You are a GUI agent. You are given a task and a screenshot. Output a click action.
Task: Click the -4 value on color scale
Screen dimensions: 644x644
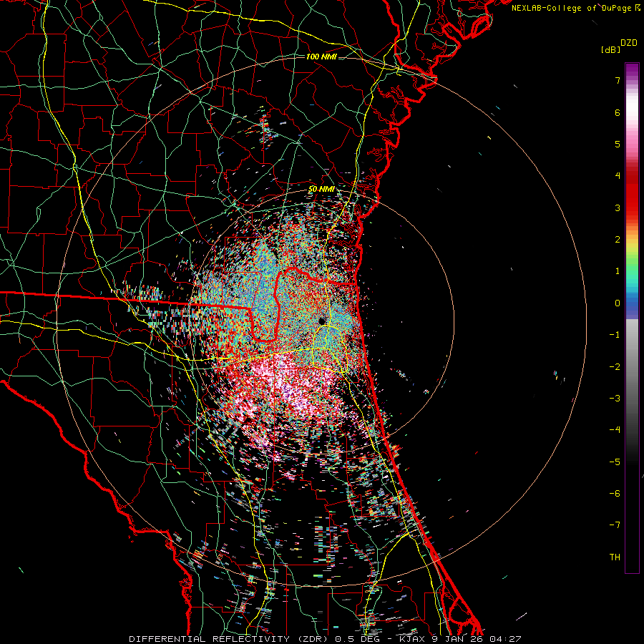[615, 430]
